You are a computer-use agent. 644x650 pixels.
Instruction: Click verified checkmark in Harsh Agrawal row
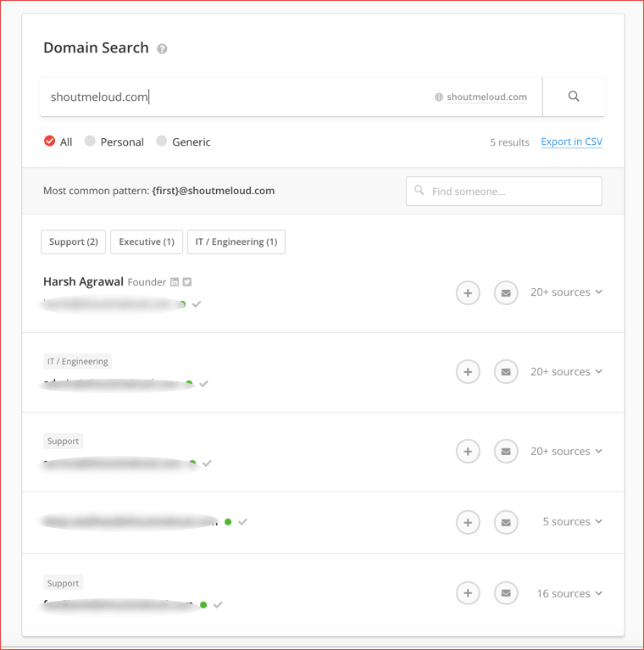(x=197, y=304)
